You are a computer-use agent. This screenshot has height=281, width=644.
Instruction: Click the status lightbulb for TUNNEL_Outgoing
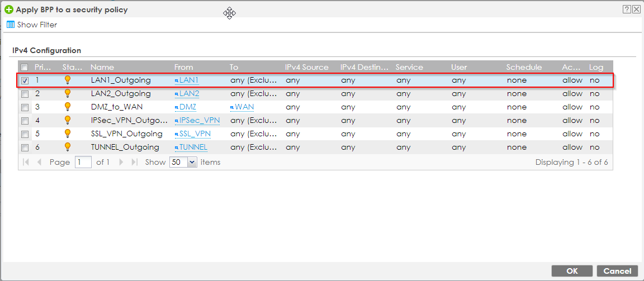click(68, 147)
